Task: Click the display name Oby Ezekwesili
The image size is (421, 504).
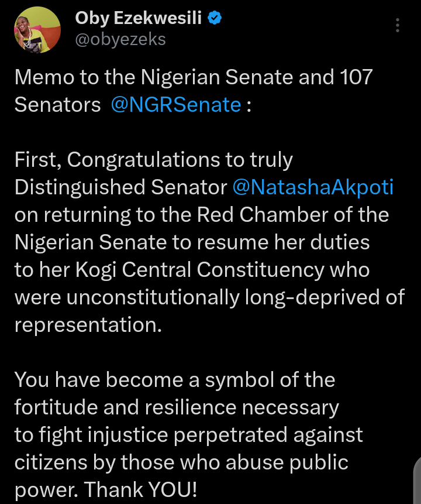Action: pyautogui.click(x=139, y=18)
